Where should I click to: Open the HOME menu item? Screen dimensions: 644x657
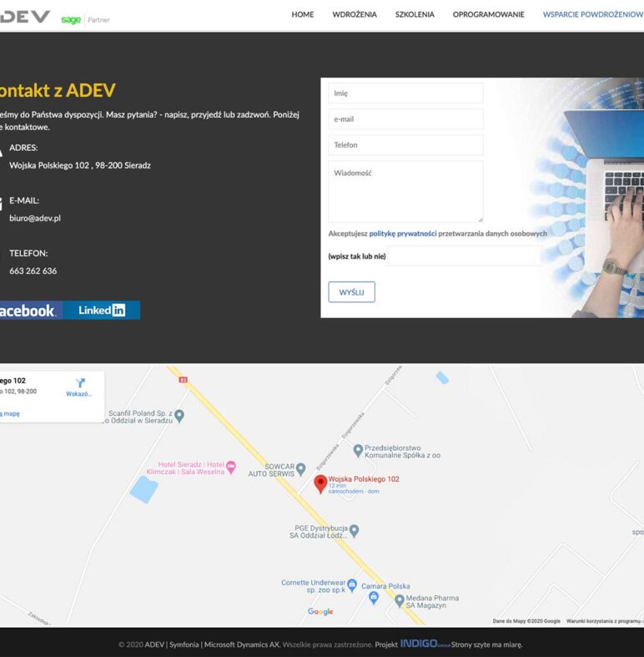pyautogui.click(x=302, y=14)
